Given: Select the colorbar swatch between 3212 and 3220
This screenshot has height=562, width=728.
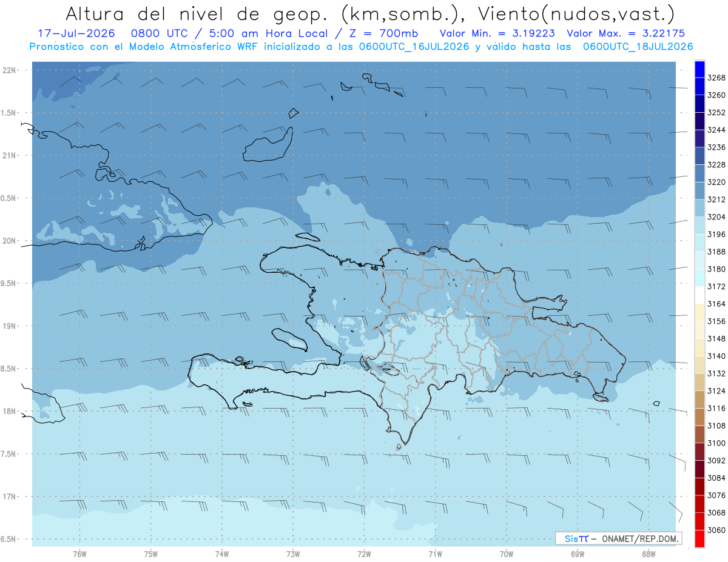Looking at the screenshot, I should click(x=699, y=190).
